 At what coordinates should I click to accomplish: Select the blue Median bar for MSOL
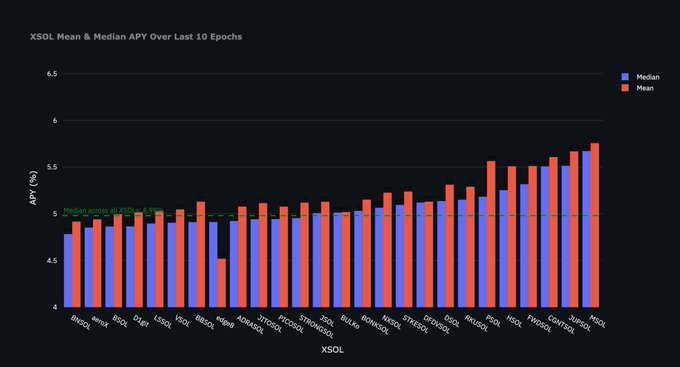(586, 229)
